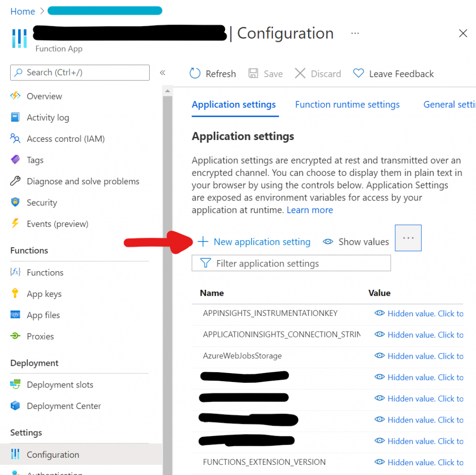Click the APPLICATIONINSIGHTS_CONNECTION_STRING setting name

(282, 335)
